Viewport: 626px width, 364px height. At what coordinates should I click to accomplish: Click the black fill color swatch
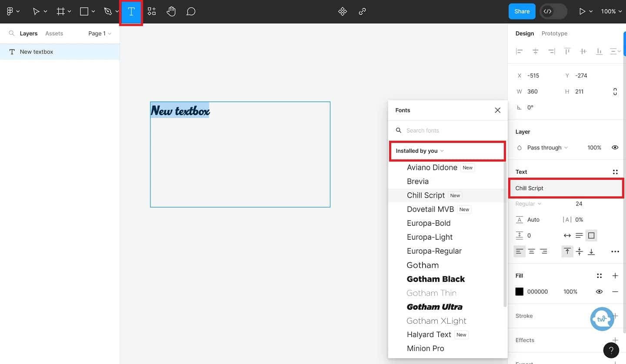pos(519,291)
